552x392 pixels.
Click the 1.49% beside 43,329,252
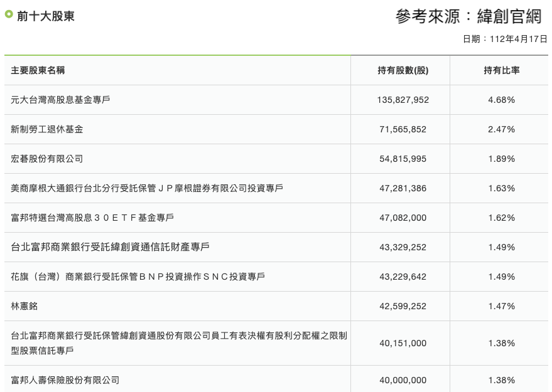click(502, 248)
